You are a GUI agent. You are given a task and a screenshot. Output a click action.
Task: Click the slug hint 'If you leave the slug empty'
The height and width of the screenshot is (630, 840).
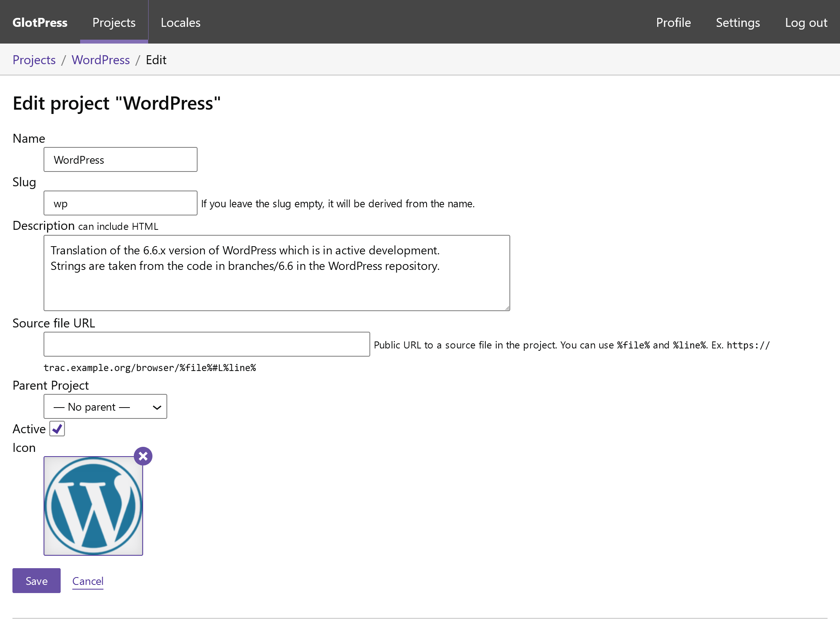pos(338,204)
